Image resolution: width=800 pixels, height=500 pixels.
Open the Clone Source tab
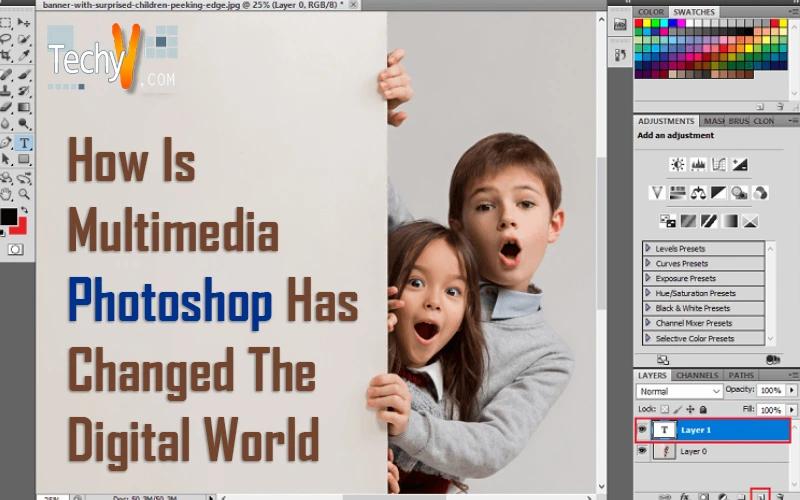tap(764, 121)
